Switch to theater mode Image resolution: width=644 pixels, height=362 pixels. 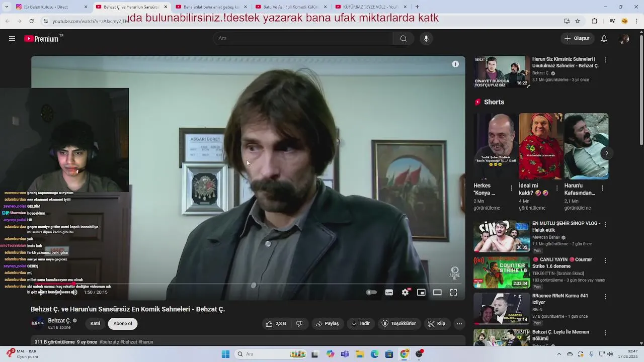pos(437,292)
